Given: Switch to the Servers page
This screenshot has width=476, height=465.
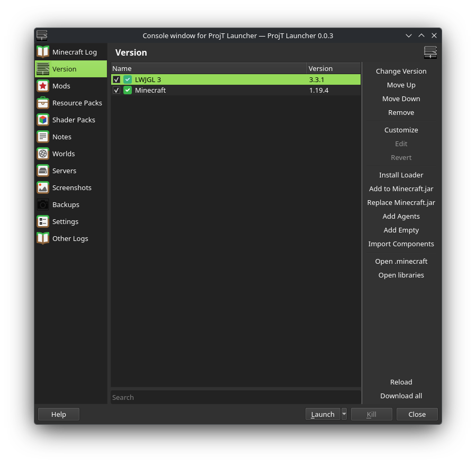Looking at the screenshot, I should [x=63, y=171].
